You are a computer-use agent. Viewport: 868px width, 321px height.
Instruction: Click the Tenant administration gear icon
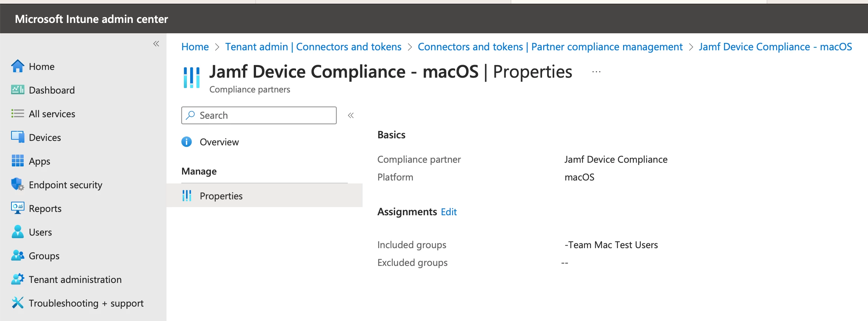[18, 279]
